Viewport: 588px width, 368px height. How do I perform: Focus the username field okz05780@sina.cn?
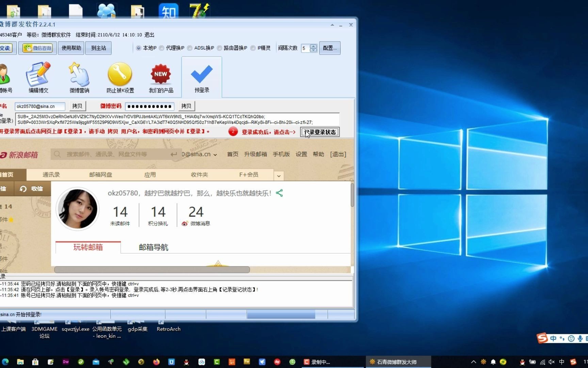tap(40, 106)
